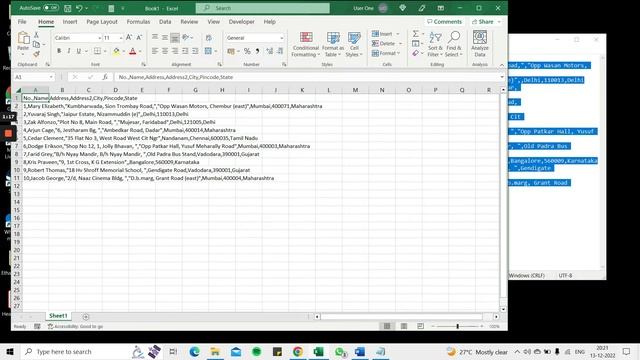Expand the formula bar with its arrow

coord(502,77)
